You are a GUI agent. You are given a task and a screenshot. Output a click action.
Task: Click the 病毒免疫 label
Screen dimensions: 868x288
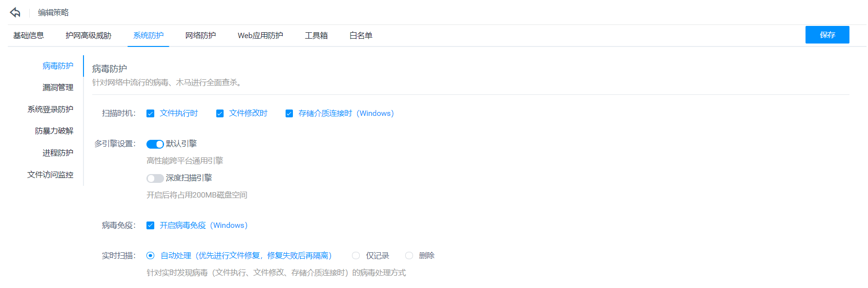[119, 225]
